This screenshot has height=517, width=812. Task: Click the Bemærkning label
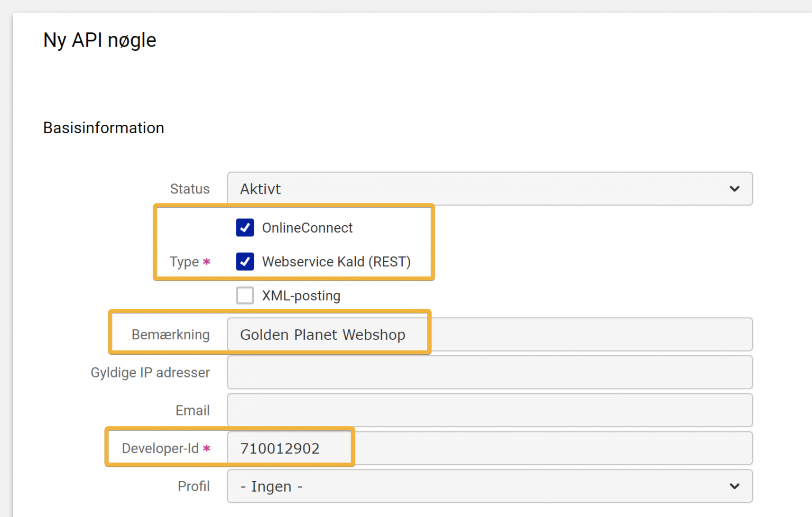pyautogui.click(x=171, y=335)
